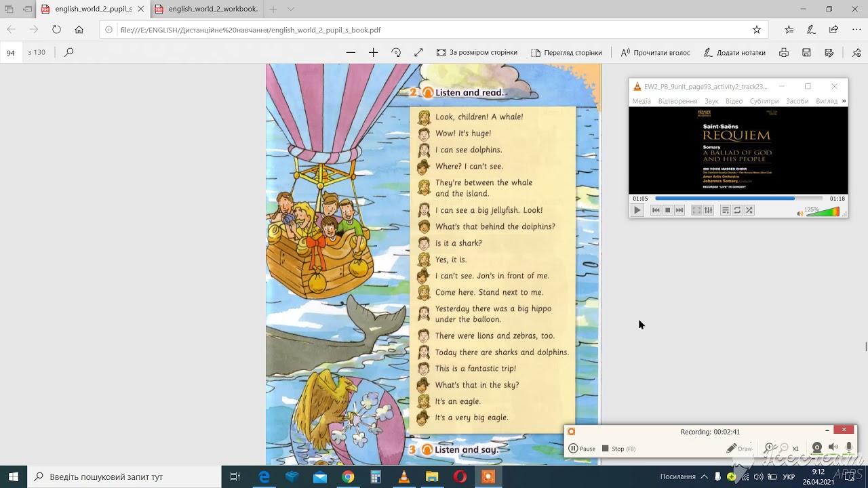This screenshot has height=488, width=868.
Task: Toggle VLC fullscreen video
Action: click(696, 210)
